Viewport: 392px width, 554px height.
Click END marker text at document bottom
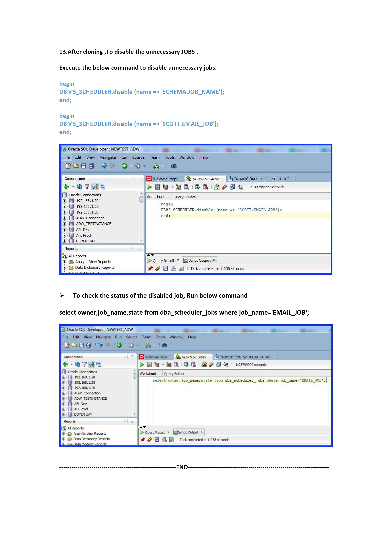182,467
